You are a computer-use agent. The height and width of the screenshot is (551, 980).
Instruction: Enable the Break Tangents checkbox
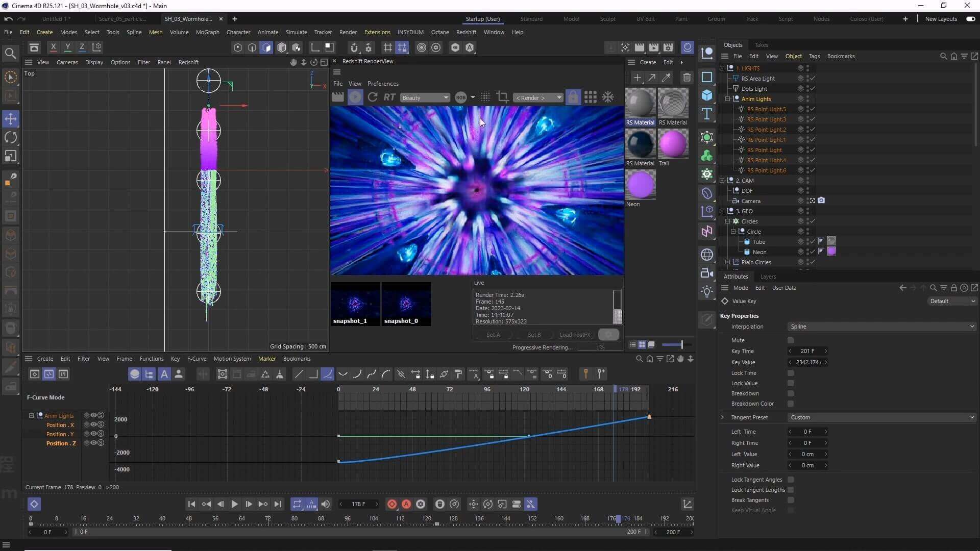[791, 500]
